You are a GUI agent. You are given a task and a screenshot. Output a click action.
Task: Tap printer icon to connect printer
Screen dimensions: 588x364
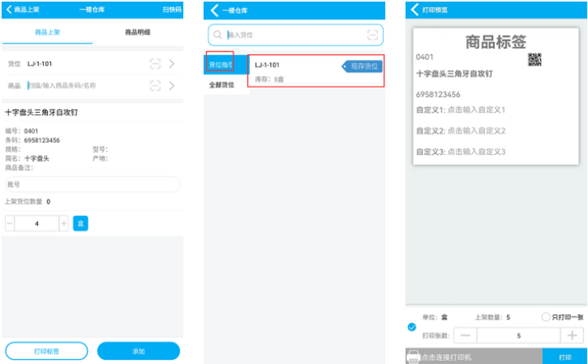tap(413, 357)
